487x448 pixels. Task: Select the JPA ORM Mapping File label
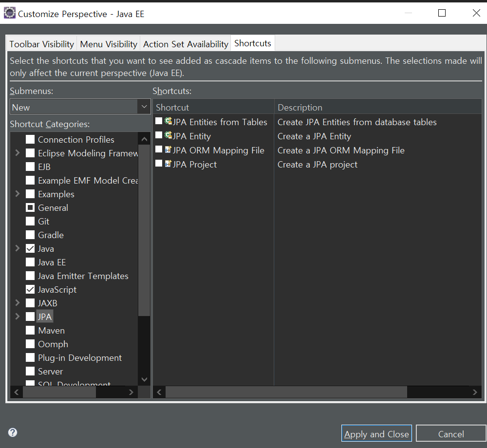click(x=218, y=150)
